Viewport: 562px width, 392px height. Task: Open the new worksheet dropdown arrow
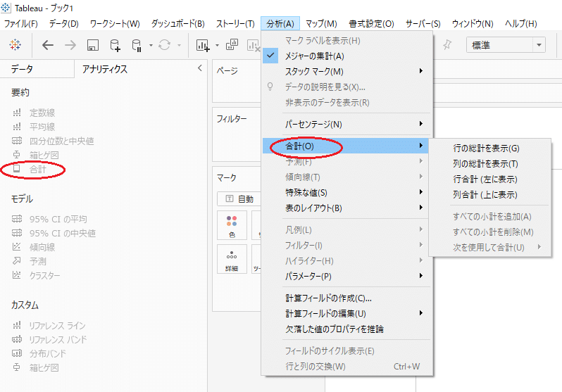pos(217,46)
